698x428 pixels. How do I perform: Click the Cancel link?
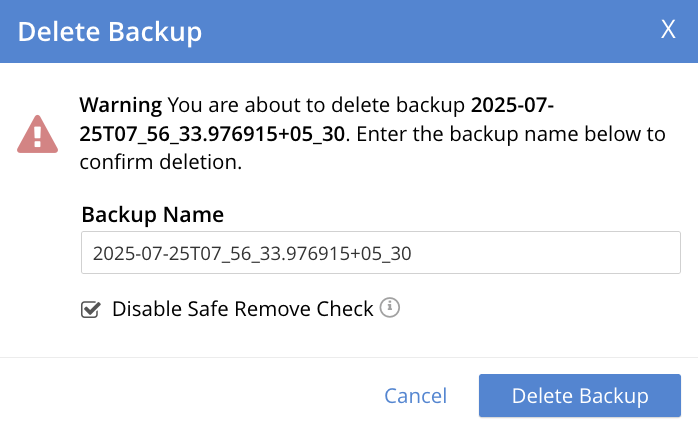[x=415, y=396]
